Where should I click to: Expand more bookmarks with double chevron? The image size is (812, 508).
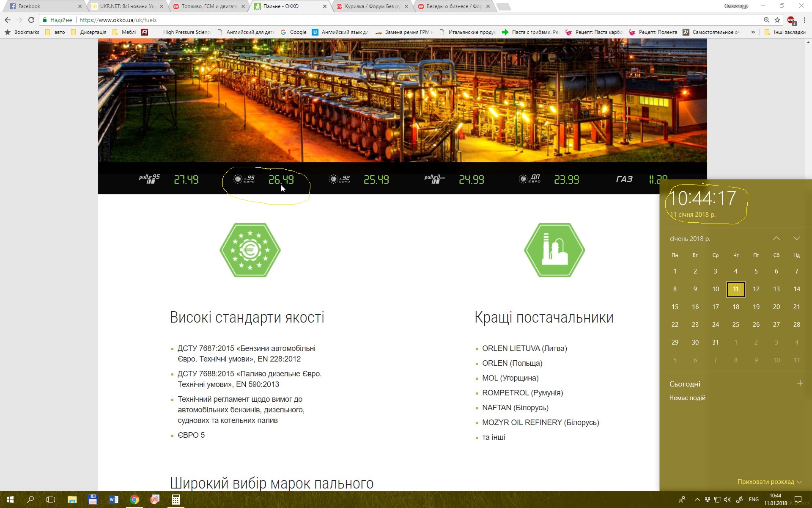coord(753,32)
